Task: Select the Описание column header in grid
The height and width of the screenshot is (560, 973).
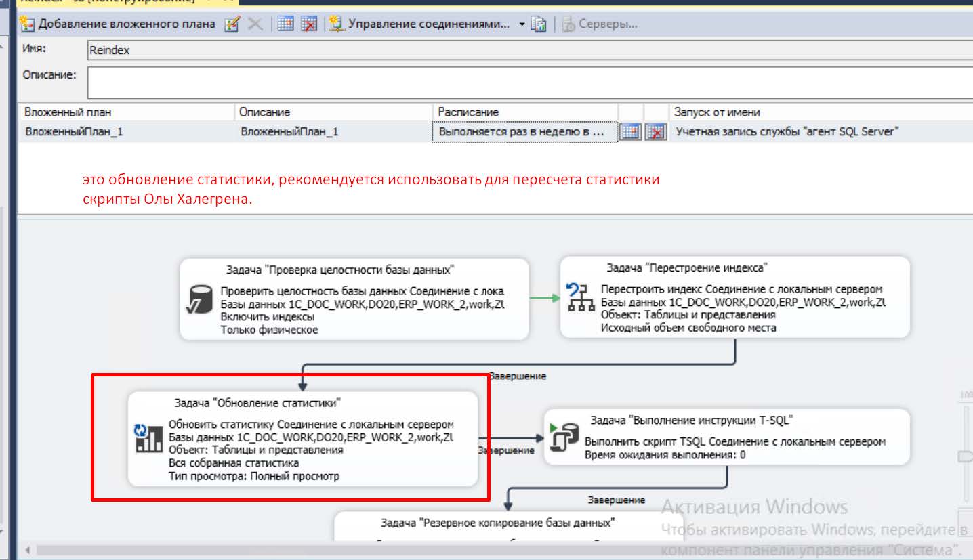Action: (334, 112)
